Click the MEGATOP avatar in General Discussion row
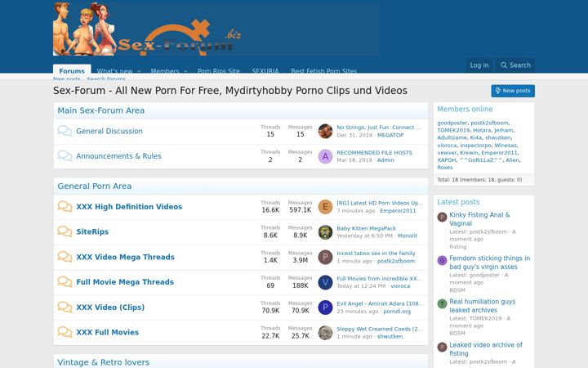The width and height of the screenshot is (588, 368). pyautogui.click(x=325, y=131)
